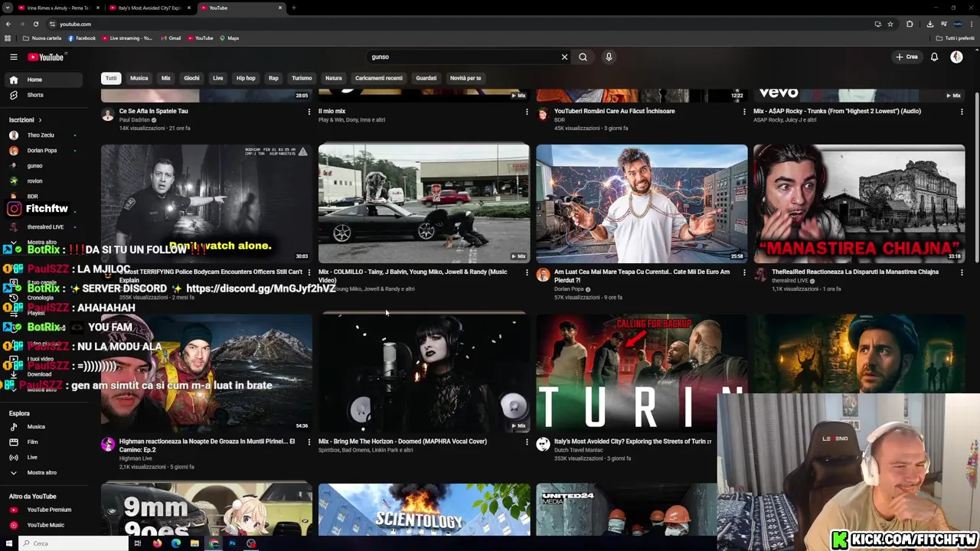The width and height of the screenshot is (980, 551).
Task: Open Gmail bookmark in bookmarks bar
Action: (x=171, y=38)
